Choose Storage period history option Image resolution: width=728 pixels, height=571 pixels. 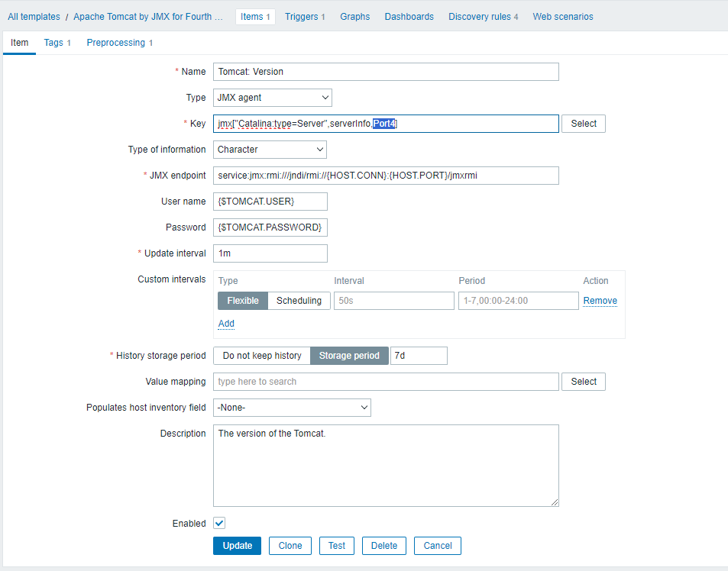pyautogui.click(x=349, y=356)
